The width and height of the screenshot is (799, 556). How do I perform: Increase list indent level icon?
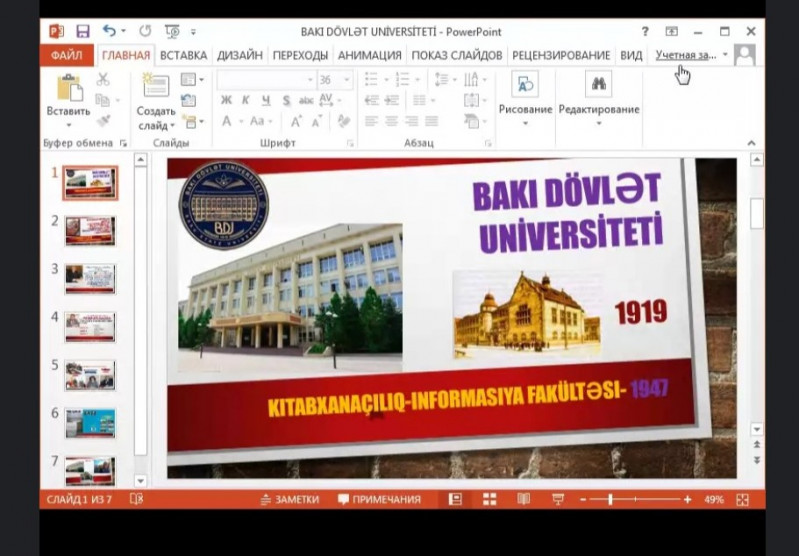[x=391, y=100]
